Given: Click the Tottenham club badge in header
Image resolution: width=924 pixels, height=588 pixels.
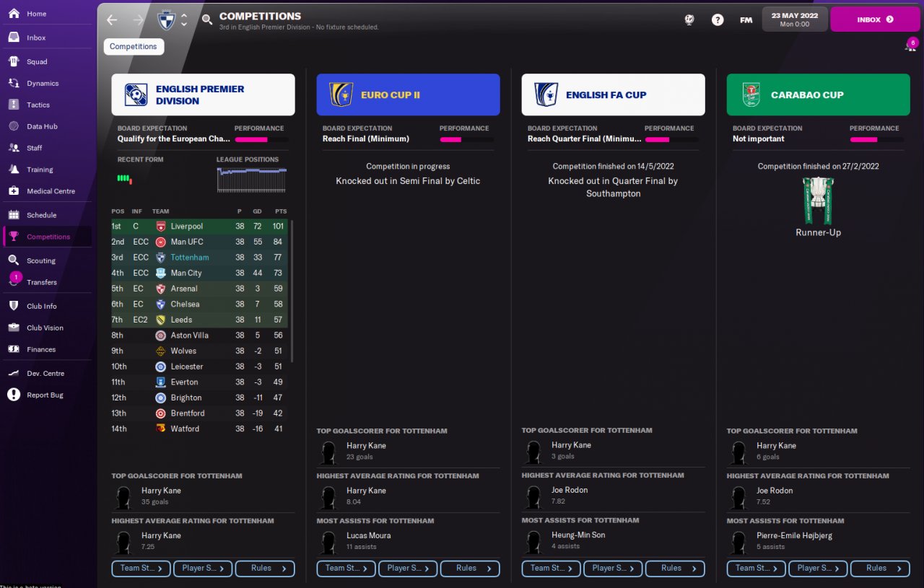Looking at the screenshot, I should pyautogui.click(x=166, y=20).
